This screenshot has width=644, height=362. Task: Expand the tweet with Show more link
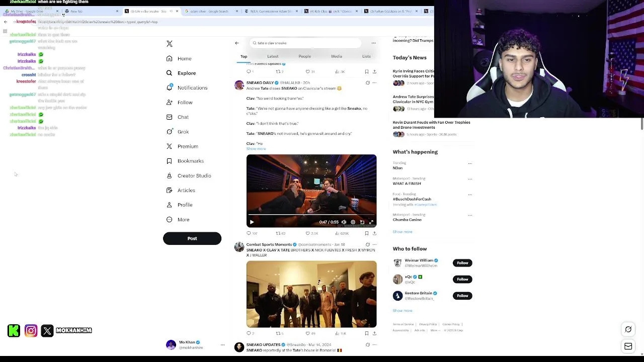[256, 149]
